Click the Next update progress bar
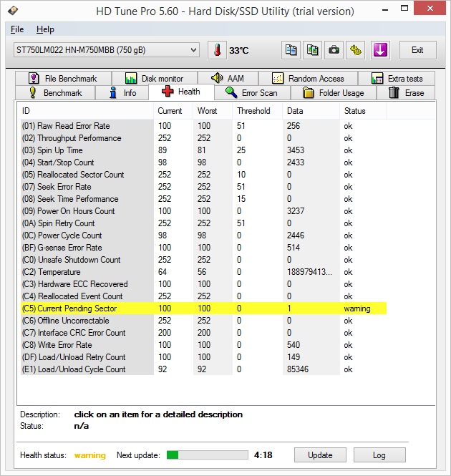 (x=208, y=455)
